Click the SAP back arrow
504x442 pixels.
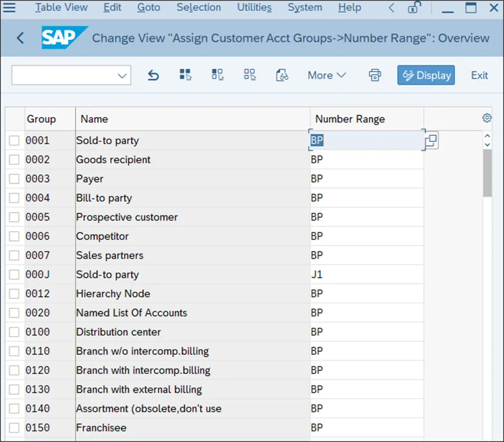pos(20,38)
